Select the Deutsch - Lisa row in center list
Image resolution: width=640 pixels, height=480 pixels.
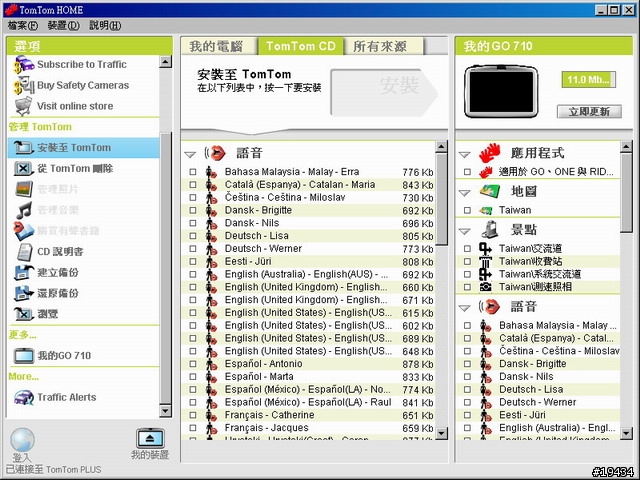pyautogui.click(x=308, y=236)
